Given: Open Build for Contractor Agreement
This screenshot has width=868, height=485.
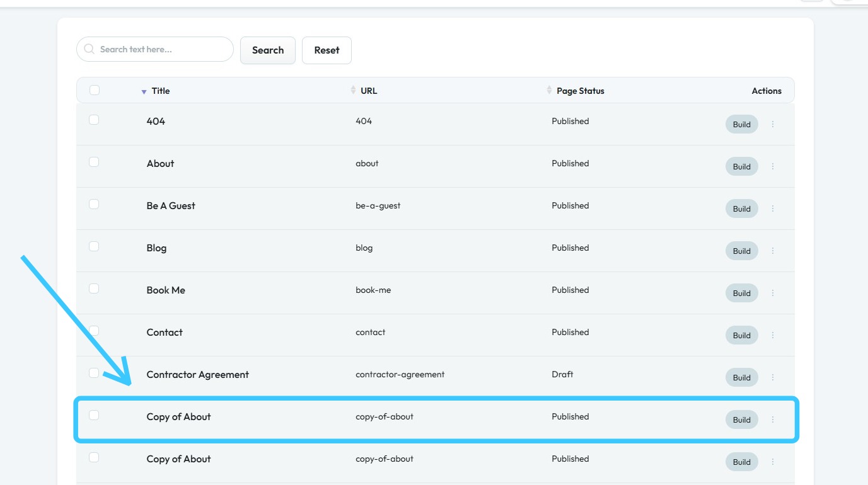Looking at the screenshot, I should pyautogui.click(x=741, y=377).
